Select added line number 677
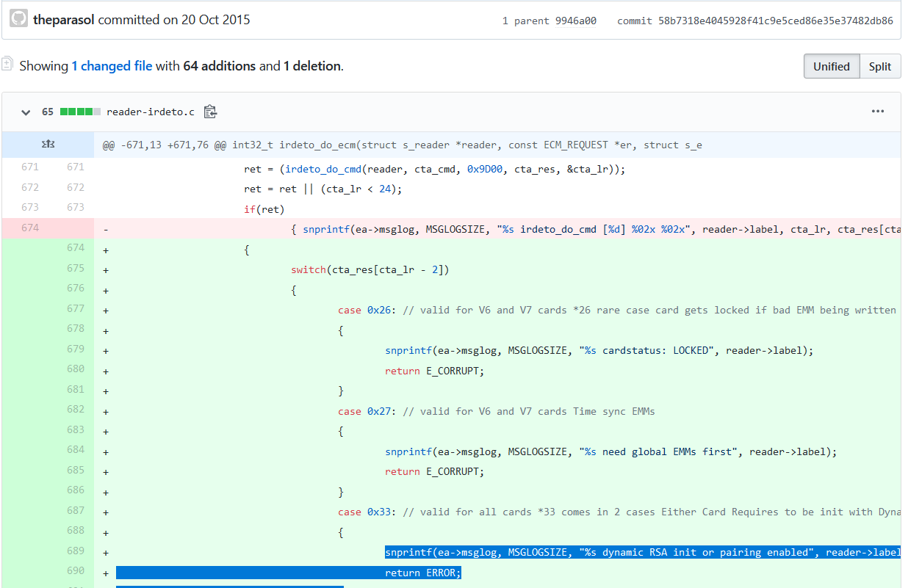 click(x=76, y=308)
